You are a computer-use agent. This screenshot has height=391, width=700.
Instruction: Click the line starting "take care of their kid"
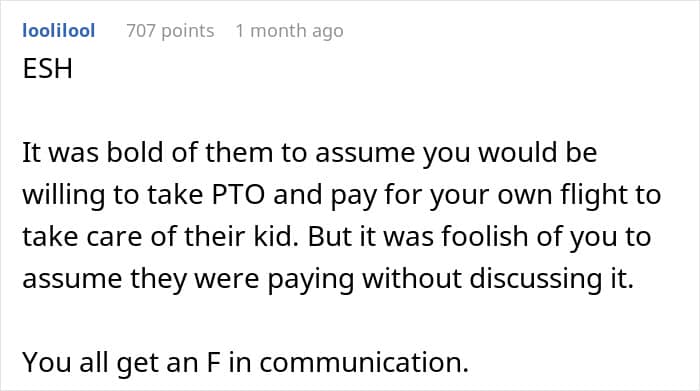coord(337,236)
